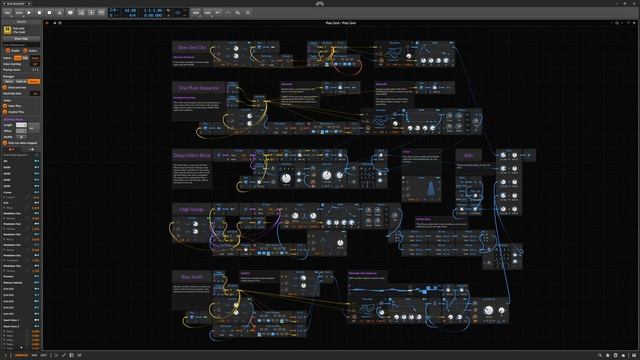Click the Device Phase Offset field
640x360 pixels.
(x=21, y=131)
